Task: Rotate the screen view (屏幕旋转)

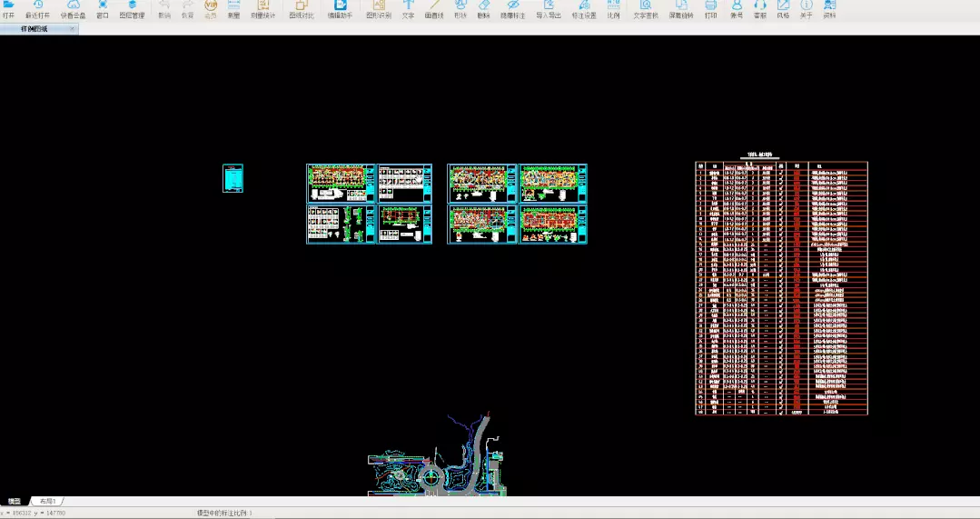Action: click(x=681, y=9)
